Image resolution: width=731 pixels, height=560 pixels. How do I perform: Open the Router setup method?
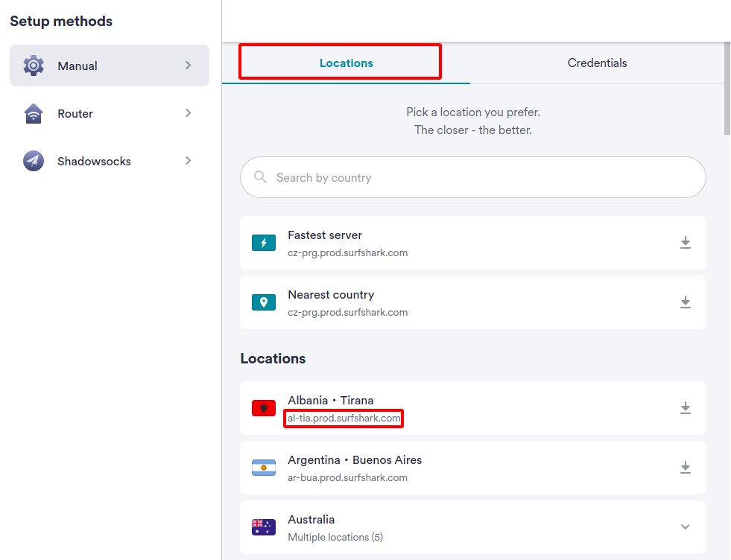coord(109,113)
